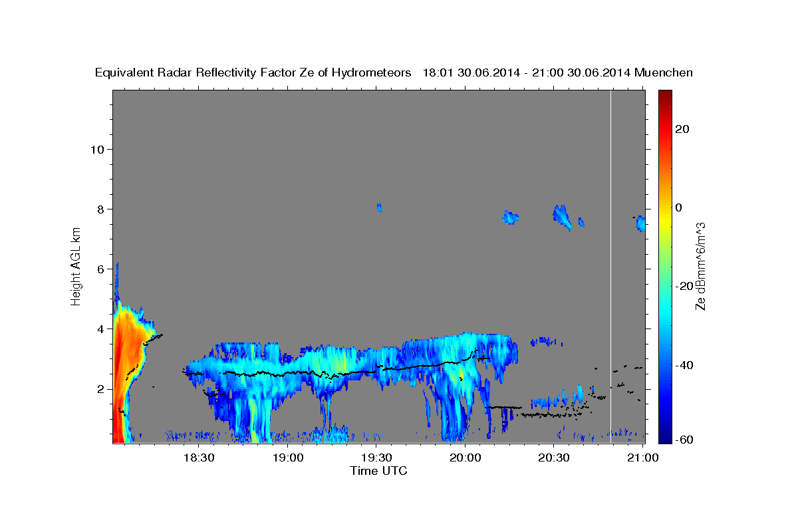This screenshot has height=532, width=798.
Task: Click the 19:30 time tick label
Action: pos(376,458)
